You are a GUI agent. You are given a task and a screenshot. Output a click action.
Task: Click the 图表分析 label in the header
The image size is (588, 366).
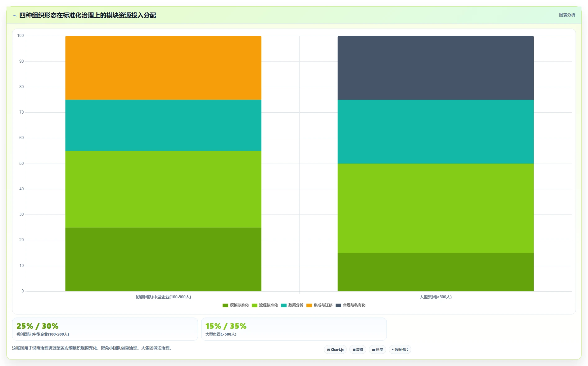click(567, 15)
